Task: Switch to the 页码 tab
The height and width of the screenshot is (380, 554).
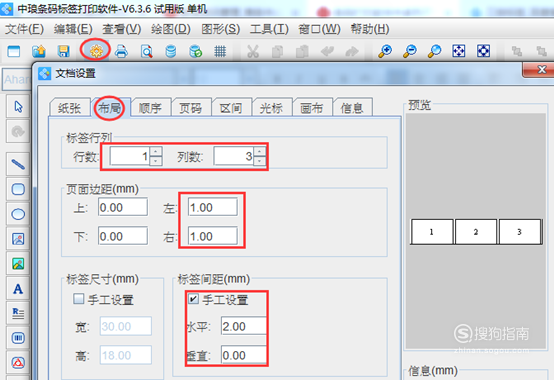Action: click(x=190, y=108)
